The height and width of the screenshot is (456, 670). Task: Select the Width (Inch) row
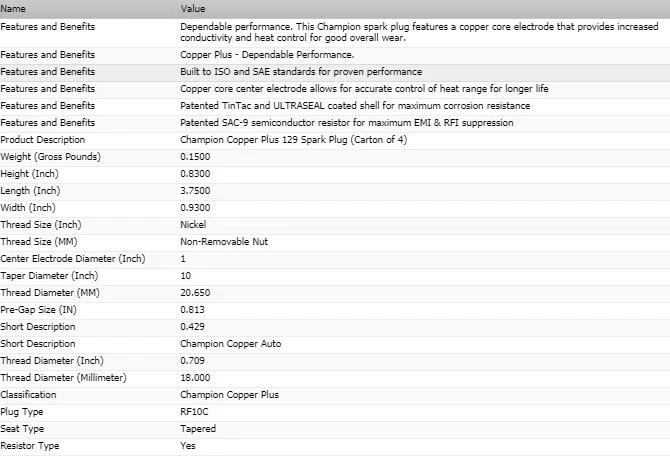point(335,208)
